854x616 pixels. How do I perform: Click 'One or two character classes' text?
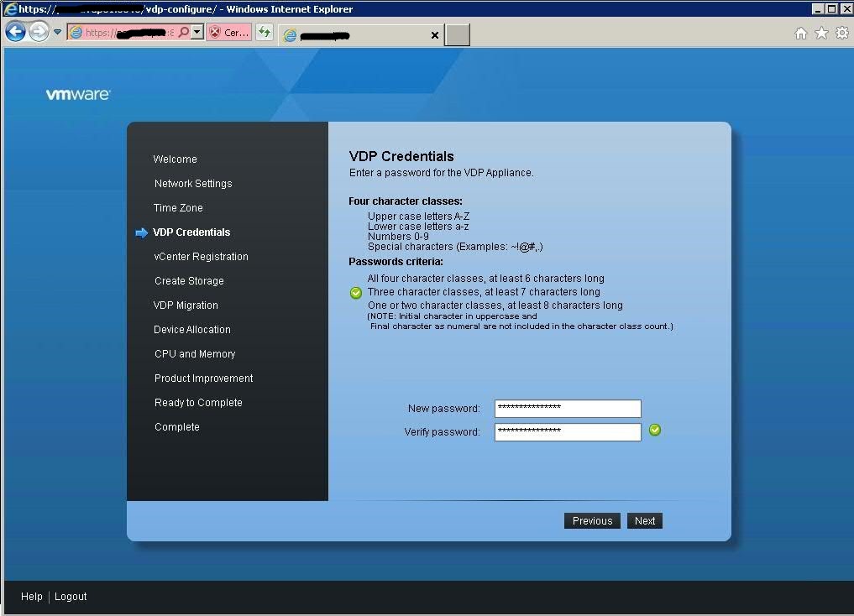click(x=495, y=305)
